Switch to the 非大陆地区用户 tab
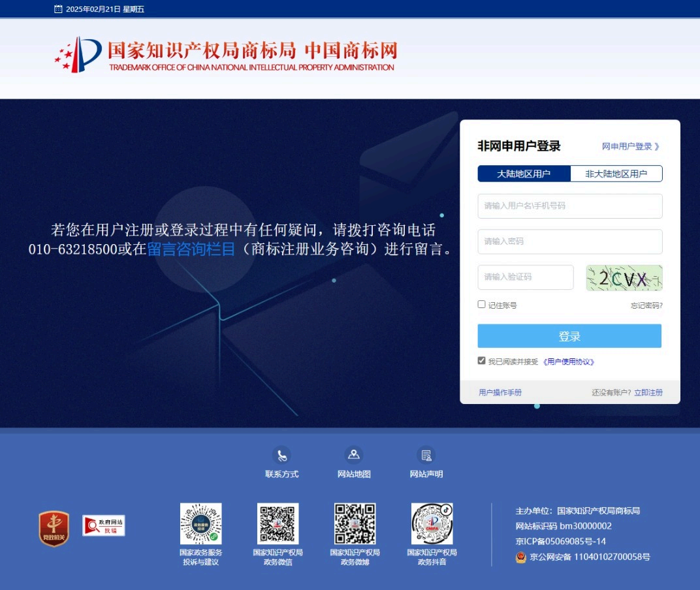This screenshot has height=590, width=700. (x=616, y=174)
